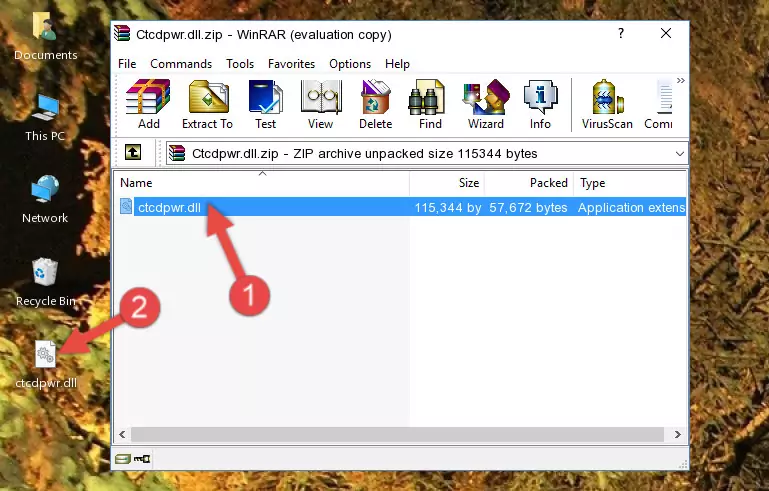Sort files by Type column
The width and height of the screenshot is (769, 491).
pyautogui.click(x=630, y=183)
